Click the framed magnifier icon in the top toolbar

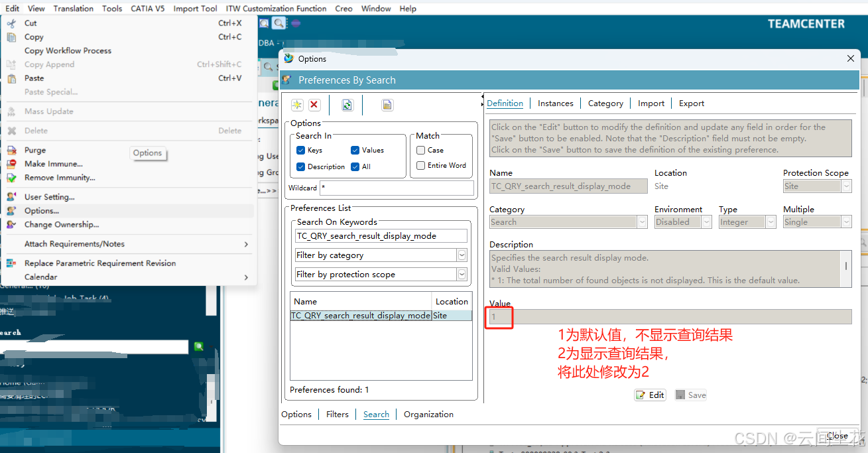(265, 23)
